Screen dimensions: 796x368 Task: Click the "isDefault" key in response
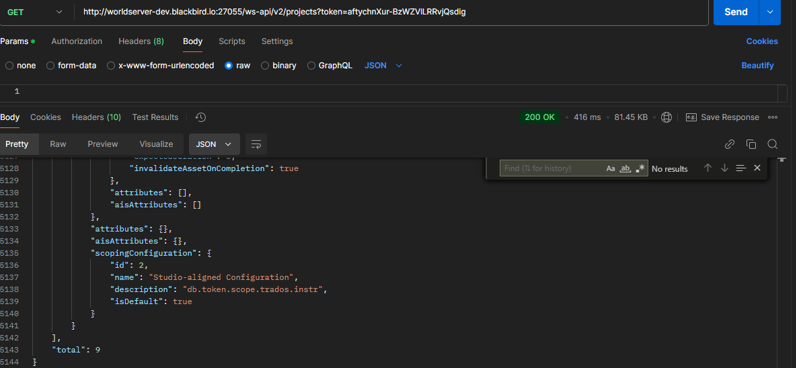137,302
